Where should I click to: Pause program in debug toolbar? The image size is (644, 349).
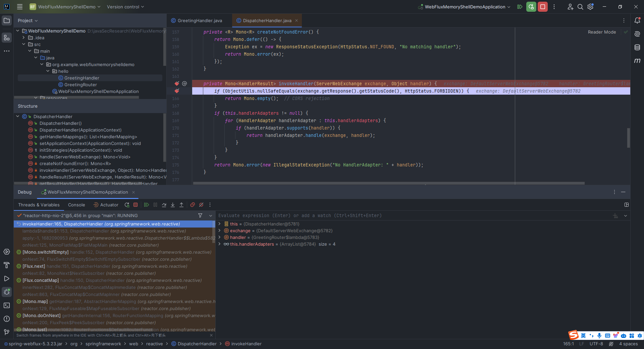point(155,205)
